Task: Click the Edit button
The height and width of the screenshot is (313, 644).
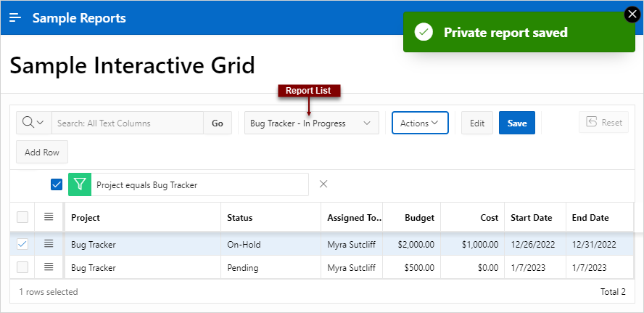Action: click(477, 123)
